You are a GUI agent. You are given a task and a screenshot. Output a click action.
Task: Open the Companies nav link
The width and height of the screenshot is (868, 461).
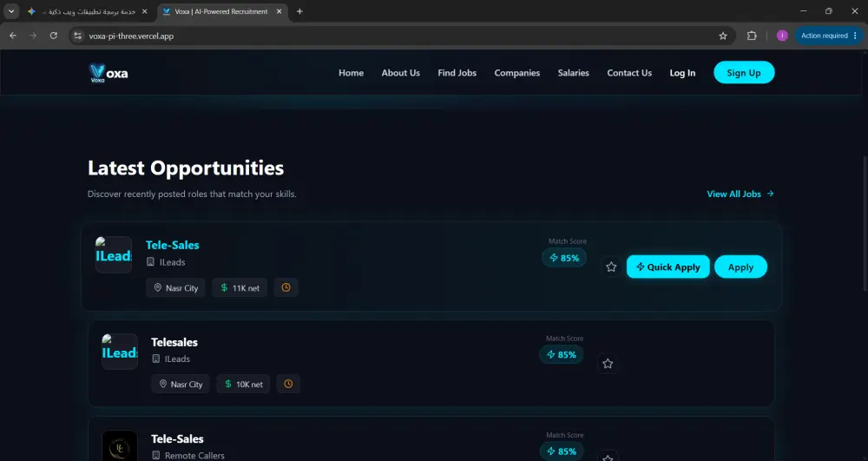(x=517, y=73)
